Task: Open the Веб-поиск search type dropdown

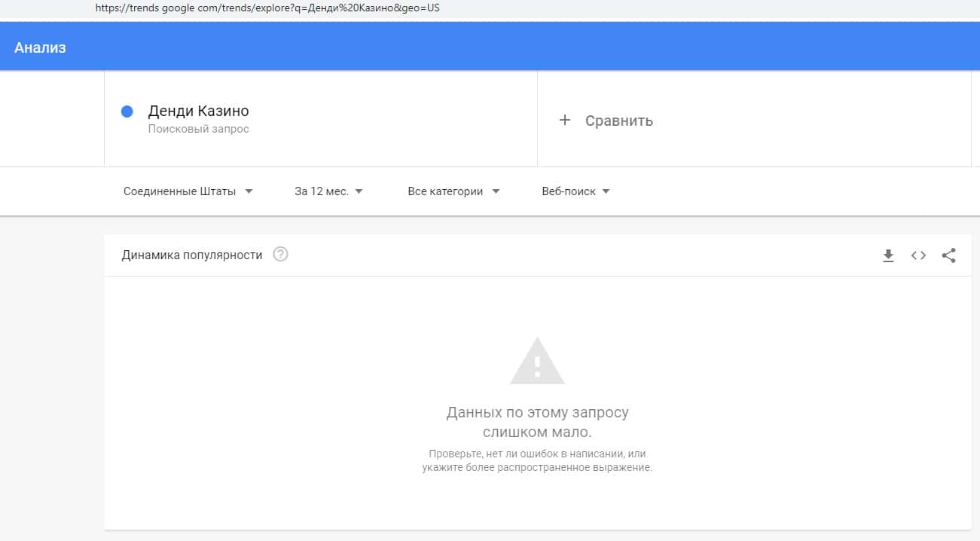Action: [576, 191]
